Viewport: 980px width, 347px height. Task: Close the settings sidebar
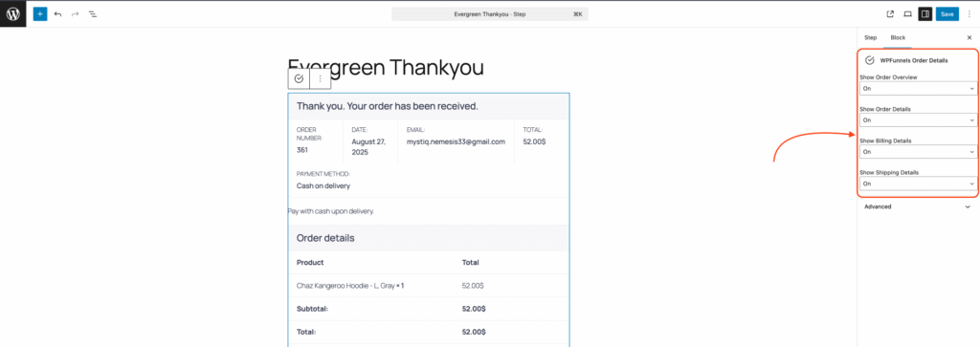(x=969, y=38)
